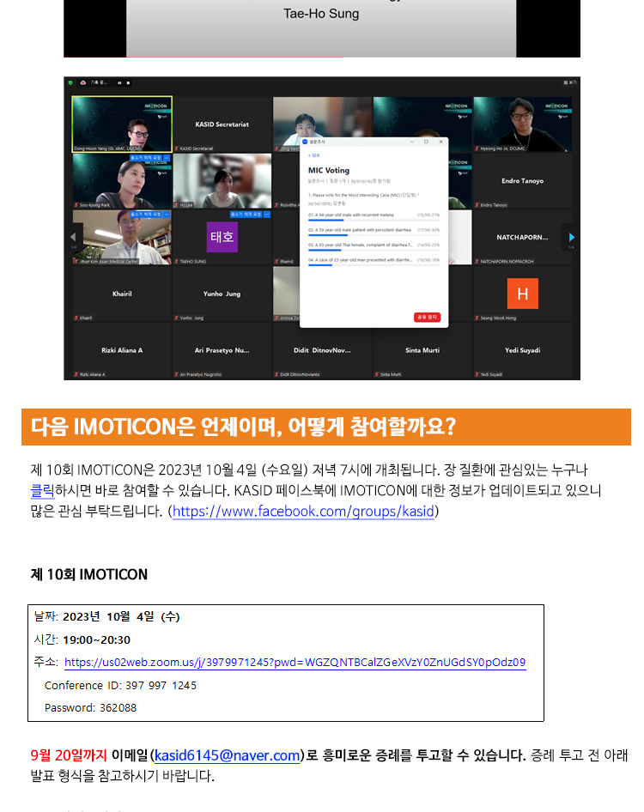Click the purple 태호 avatar tile
This screenshot has width=644, height=812.
point(222,237)
